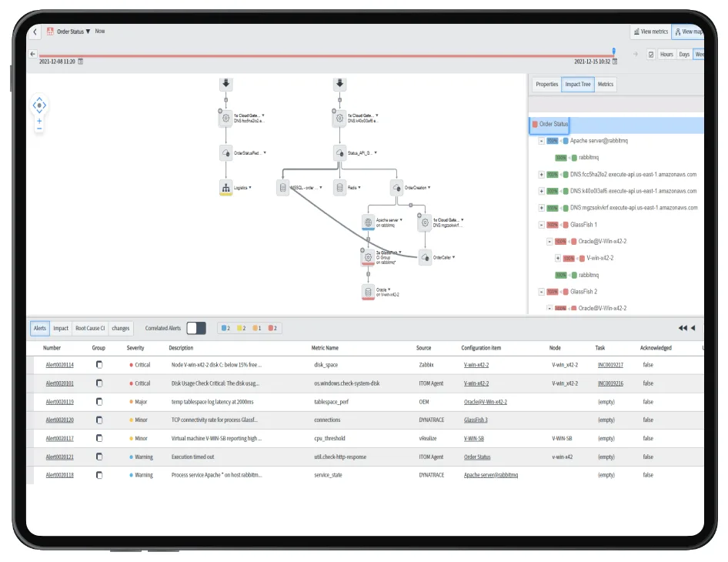728x562 pixels.
Task: Open calendar icon beside the 2021-12-08 start date
Action: point(81,62)
